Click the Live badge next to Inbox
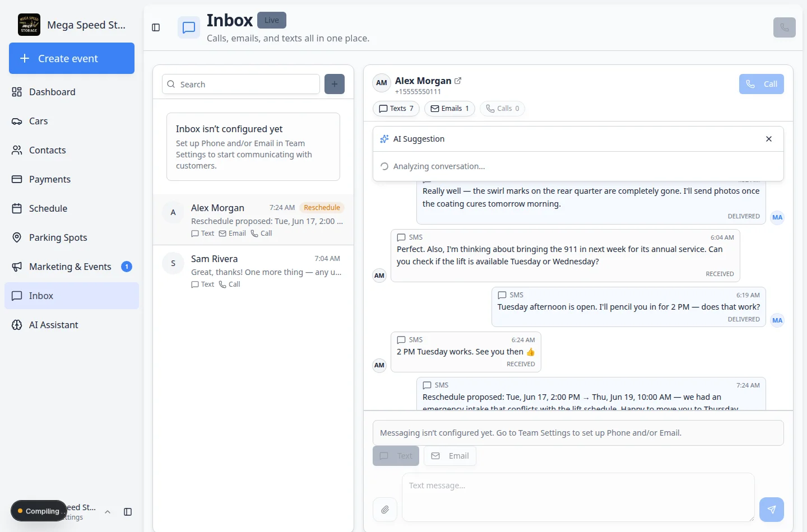The height and width of the screenshot is (532, 807). tap(272, 20)
